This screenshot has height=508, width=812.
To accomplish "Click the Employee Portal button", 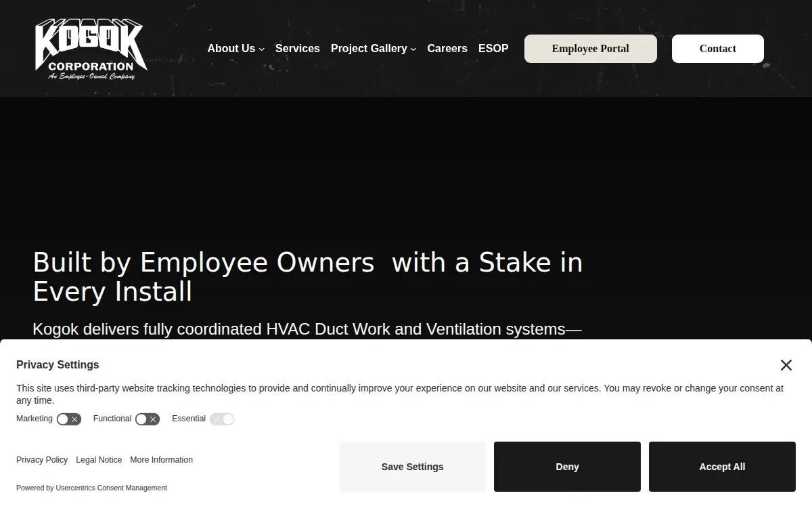I will click(591, 49).
